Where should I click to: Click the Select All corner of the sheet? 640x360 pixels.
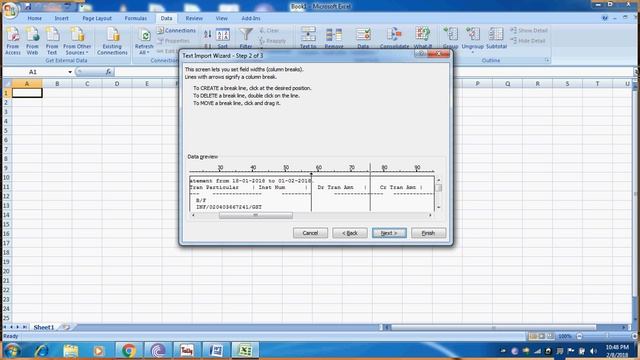click(7, 84)
